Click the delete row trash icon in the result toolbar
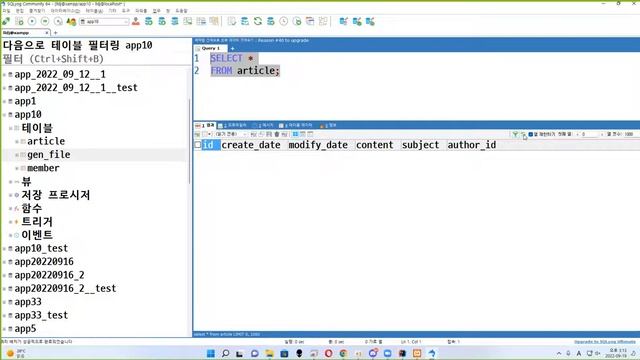The width and height of the screenshot is (640, 360). click(x=277, y=134)
